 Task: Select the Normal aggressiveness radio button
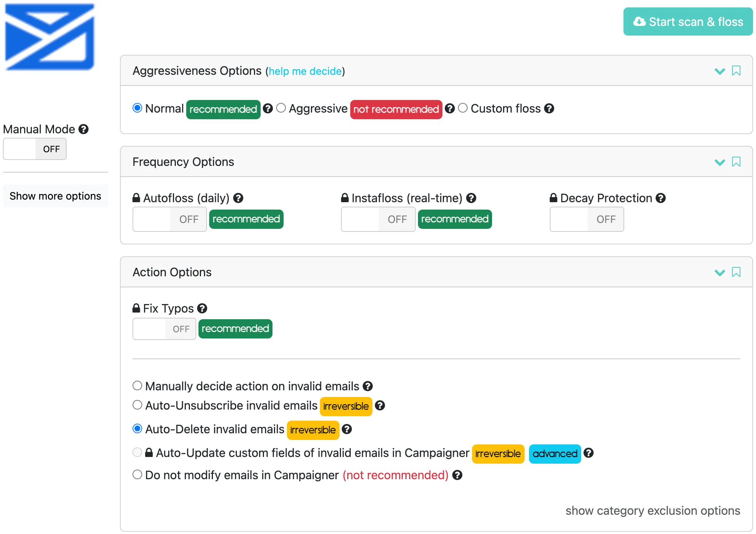point(137,108)
